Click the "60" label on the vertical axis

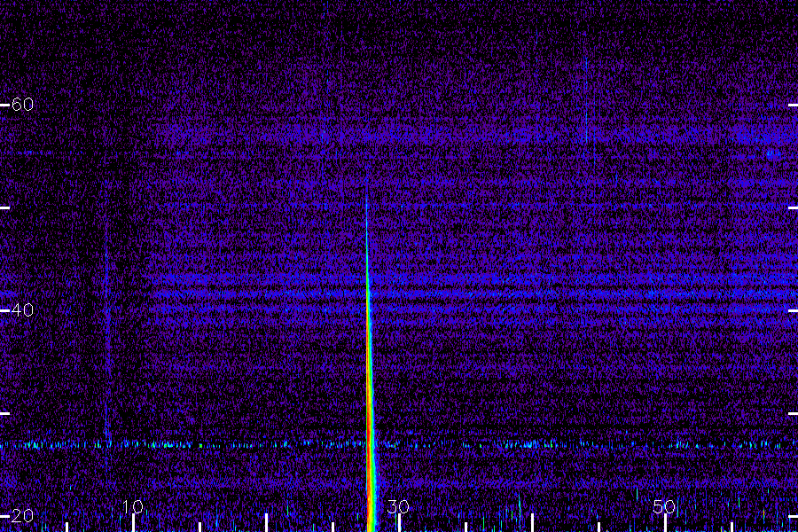point(22,105)
